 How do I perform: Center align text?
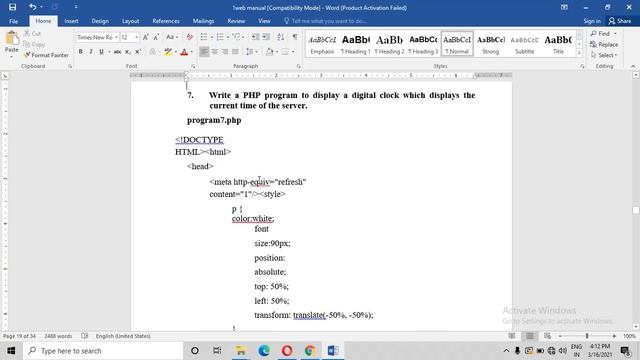(x=215, y=52)
